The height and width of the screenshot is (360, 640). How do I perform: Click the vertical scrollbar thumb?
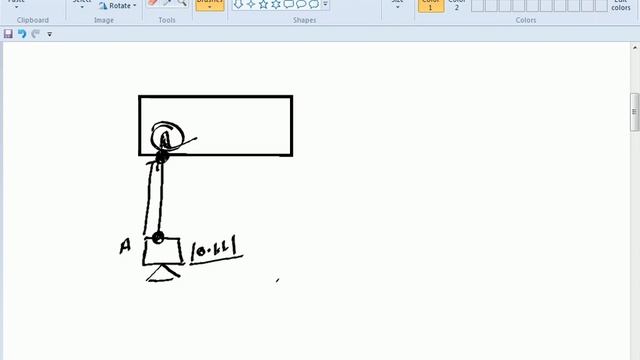pyautogui.click(x=635, y=112)
